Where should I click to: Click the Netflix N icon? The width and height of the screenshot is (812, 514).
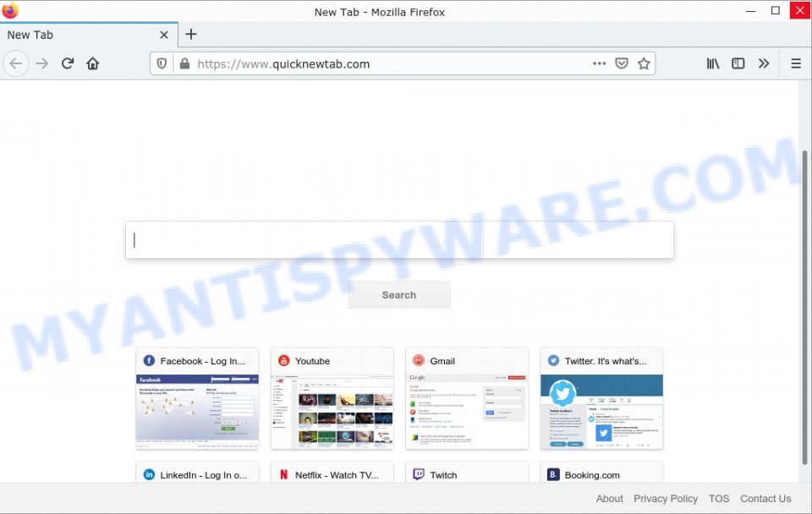pyautogui.click(x=284, y=474)
